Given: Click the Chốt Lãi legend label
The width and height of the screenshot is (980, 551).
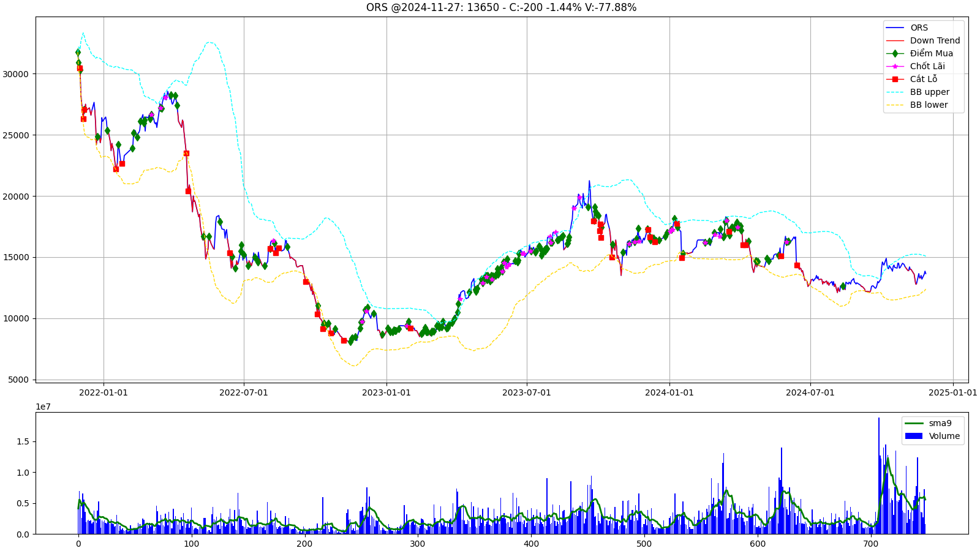Looking at the screenshot, I should 927,66.
